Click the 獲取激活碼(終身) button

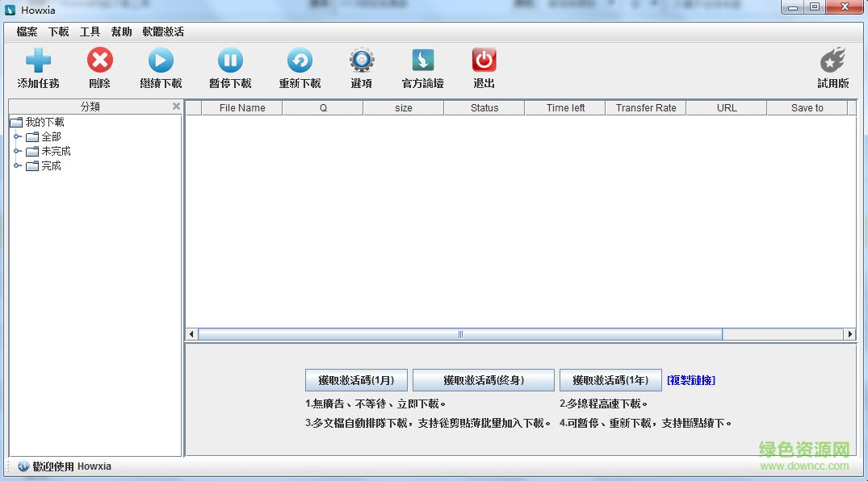point(483,379)
